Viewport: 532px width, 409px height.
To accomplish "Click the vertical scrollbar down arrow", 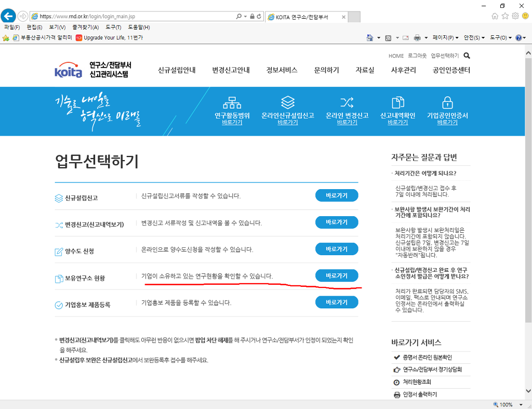I will point(528,391).
